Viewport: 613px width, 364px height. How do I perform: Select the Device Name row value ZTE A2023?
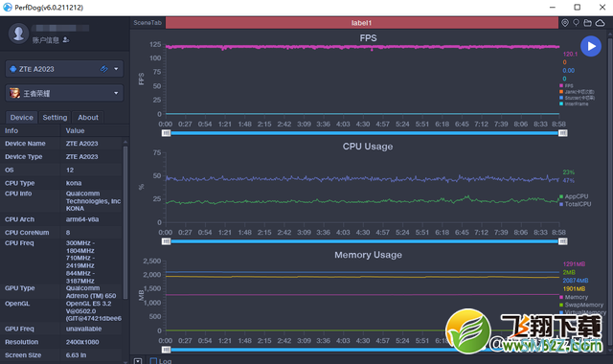click(x=81, y=144)
